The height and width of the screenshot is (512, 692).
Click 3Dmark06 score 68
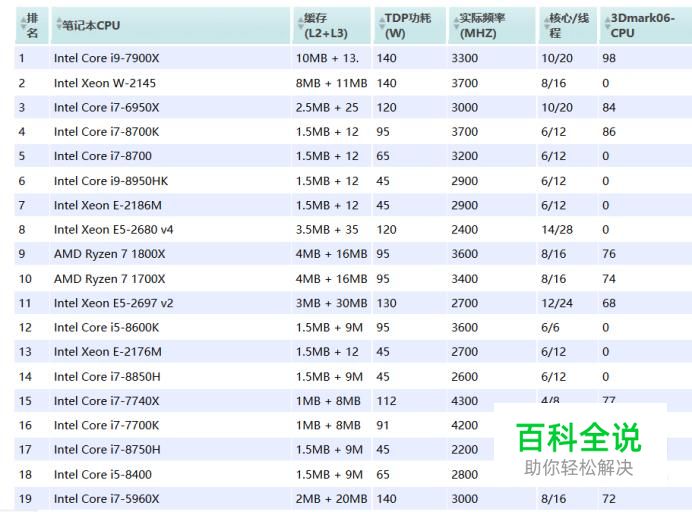[x=609, y=303]
